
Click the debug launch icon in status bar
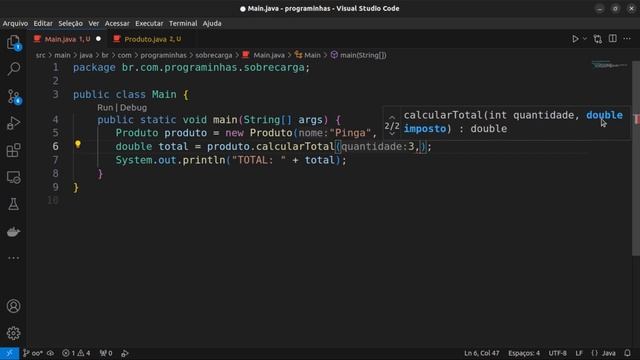125,353
